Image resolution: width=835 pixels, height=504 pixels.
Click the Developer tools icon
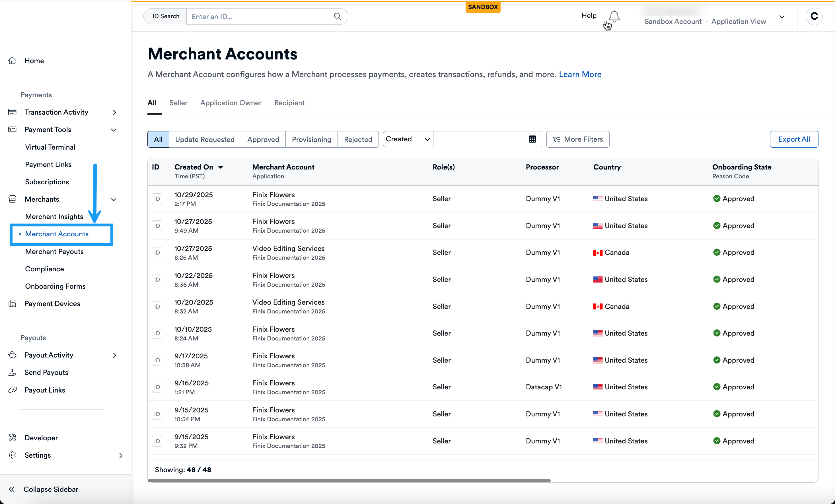(13, 438)
